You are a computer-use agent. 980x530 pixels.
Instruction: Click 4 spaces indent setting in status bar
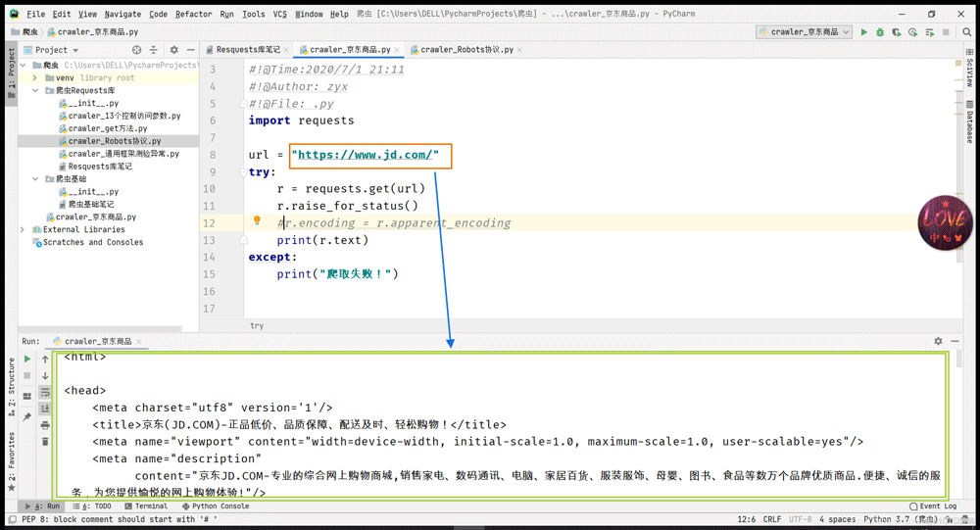point(838,519)
